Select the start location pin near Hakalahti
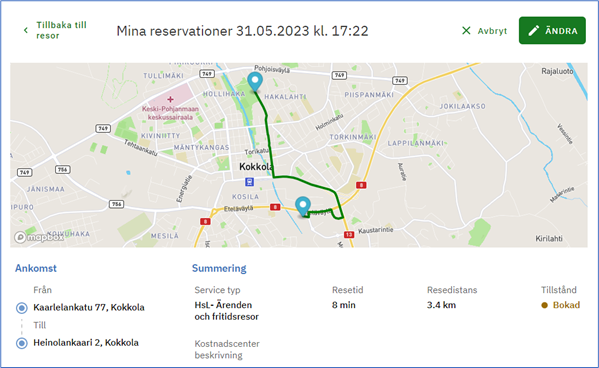 [255, 82]
